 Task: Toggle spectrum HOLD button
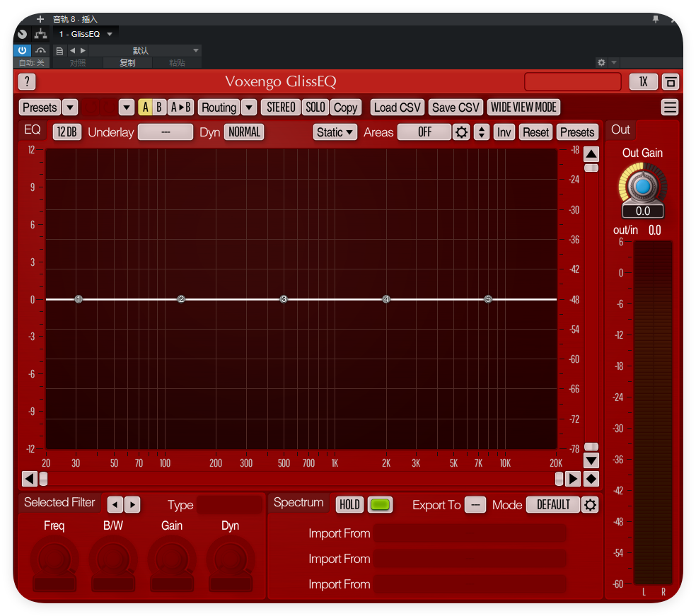(x=350, y=504)
